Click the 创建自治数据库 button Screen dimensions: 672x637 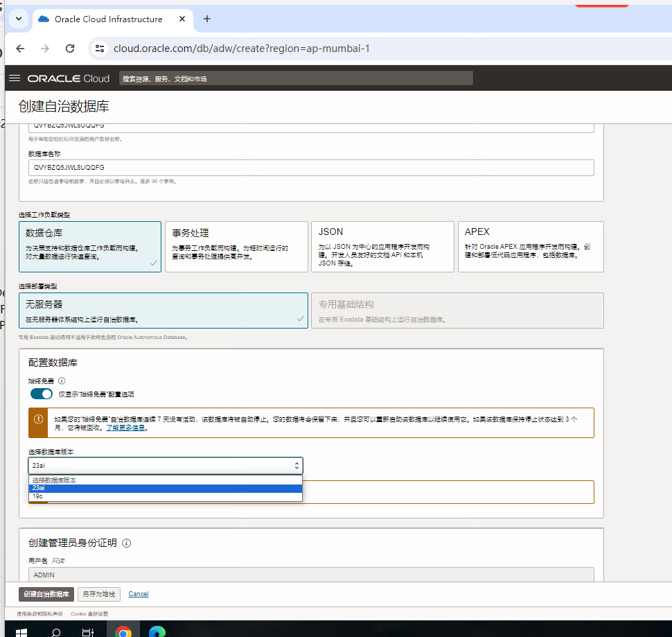tap(46, 594)
